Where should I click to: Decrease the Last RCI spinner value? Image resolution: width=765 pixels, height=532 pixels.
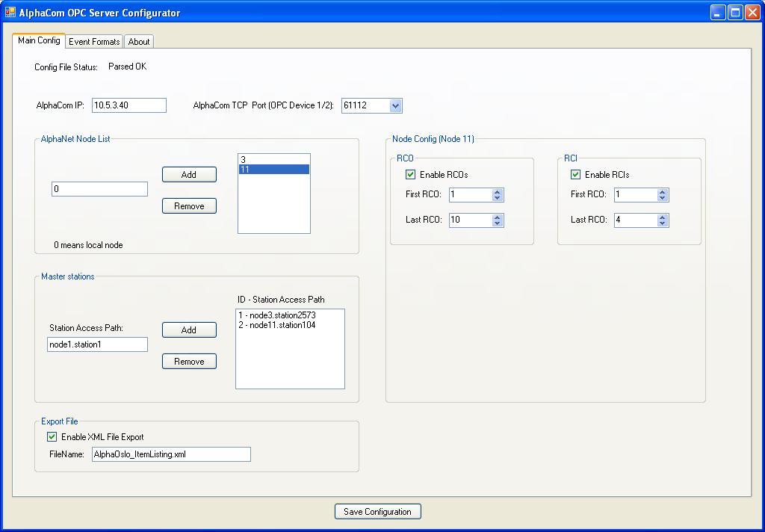click(x=662, y=223)
